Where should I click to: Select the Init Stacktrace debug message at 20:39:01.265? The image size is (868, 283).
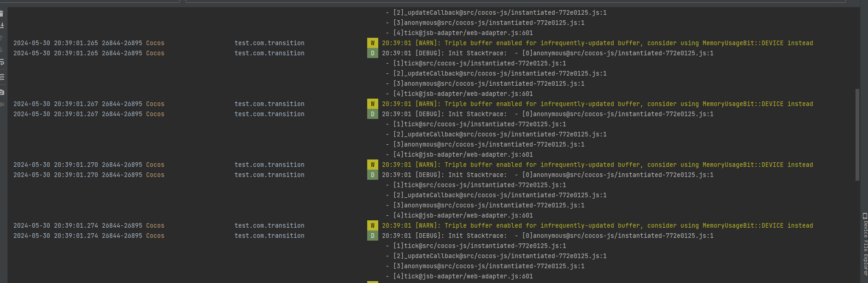(548, 53)
